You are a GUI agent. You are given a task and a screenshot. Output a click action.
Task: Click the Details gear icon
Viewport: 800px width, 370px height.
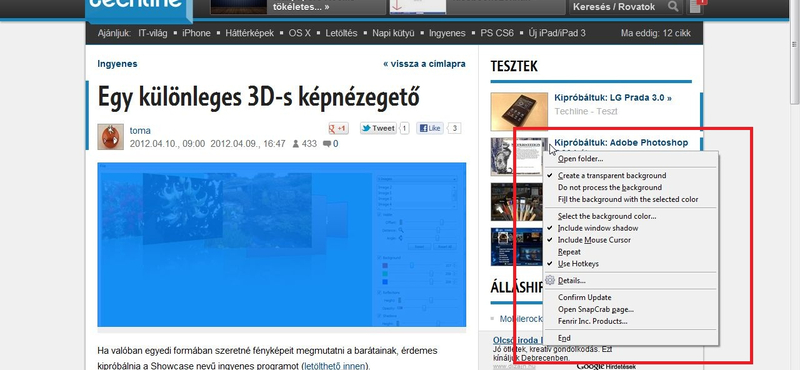tap(549, 280)
